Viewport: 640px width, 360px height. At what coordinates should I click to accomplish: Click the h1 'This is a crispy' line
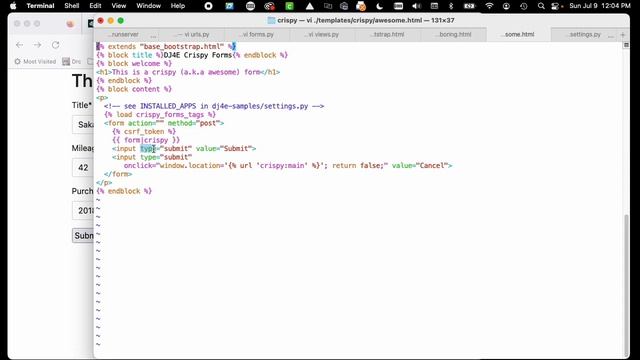click(188, 72)
